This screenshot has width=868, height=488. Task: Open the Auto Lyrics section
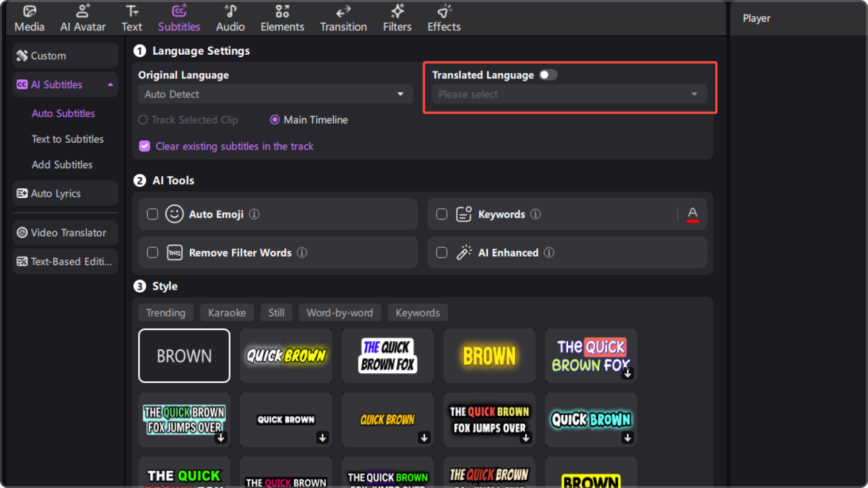click(65, 194)
